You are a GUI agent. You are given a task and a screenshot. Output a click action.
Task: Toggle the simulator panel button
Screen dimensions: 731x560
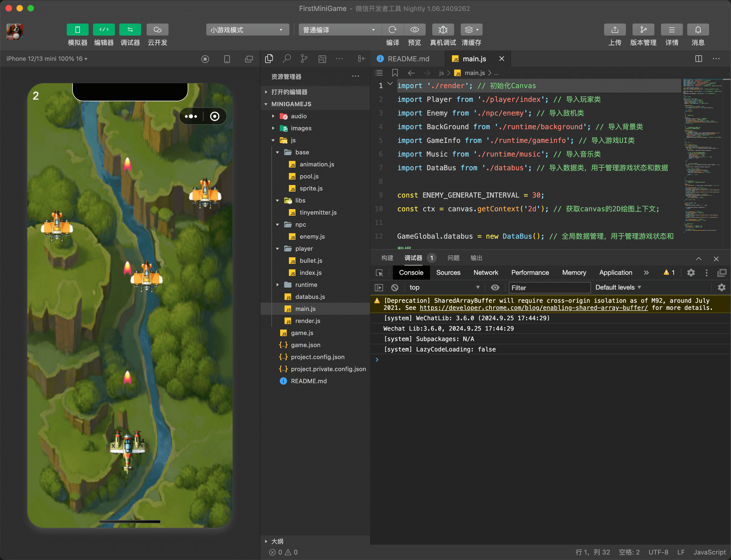[x=77, y=30]
